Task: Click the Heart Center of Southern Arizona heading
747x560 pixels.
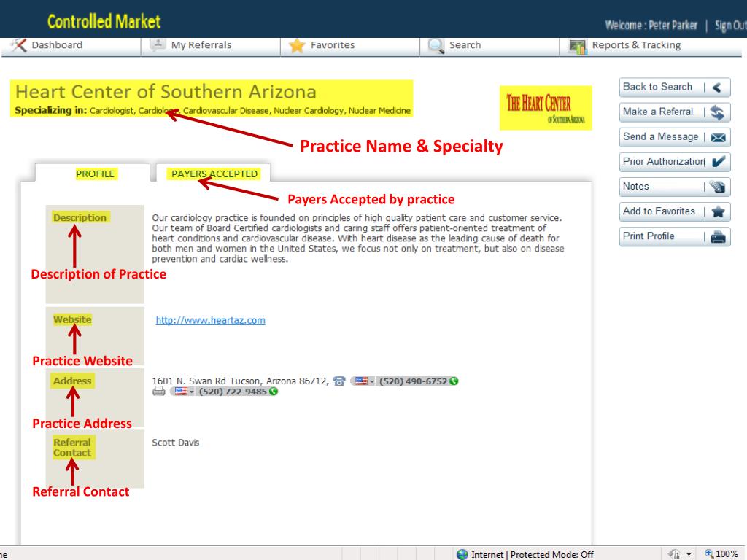Action: click(166, 91)
